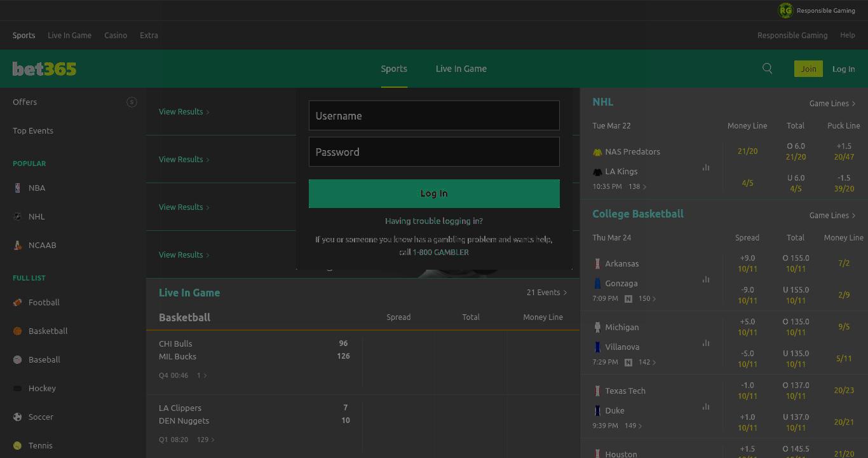The height and width of the screenshot is (458, 868).
Task: Select Arkansas money line 7/2
Action: (x=844, y=263)
